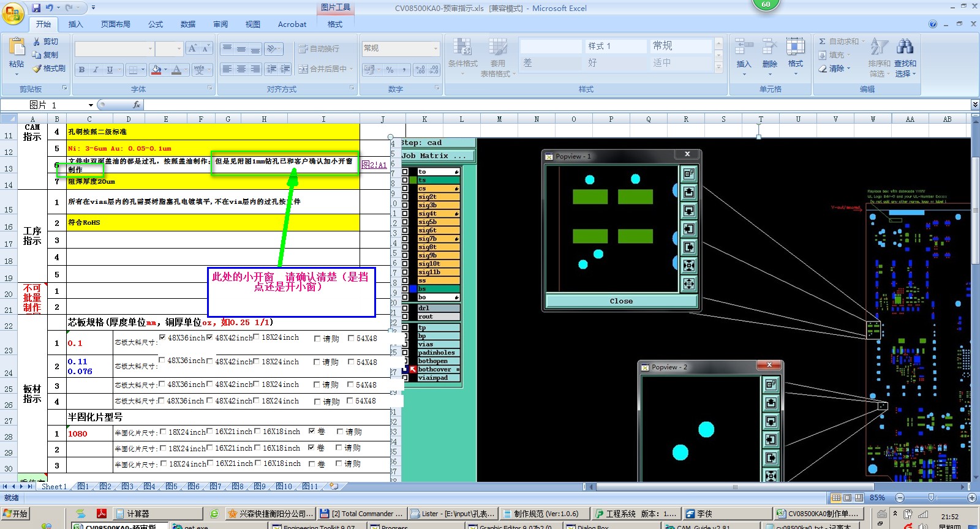The image size is (980, 529).
Task: Adjust the zoom slider in status bar
Action: point(931,498)
